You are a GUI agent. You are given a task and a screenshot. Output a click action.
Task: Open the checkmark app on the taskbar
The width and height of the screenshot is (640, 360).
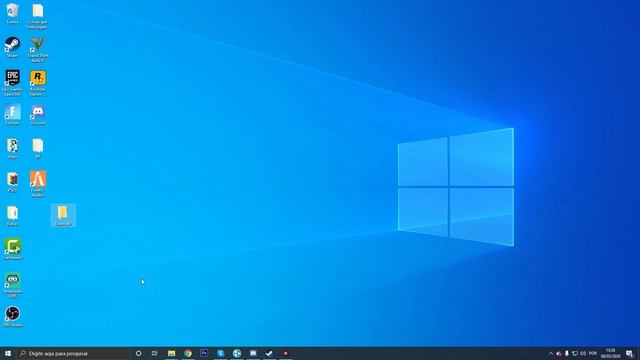pyautogui.click(x=269, y=353)
